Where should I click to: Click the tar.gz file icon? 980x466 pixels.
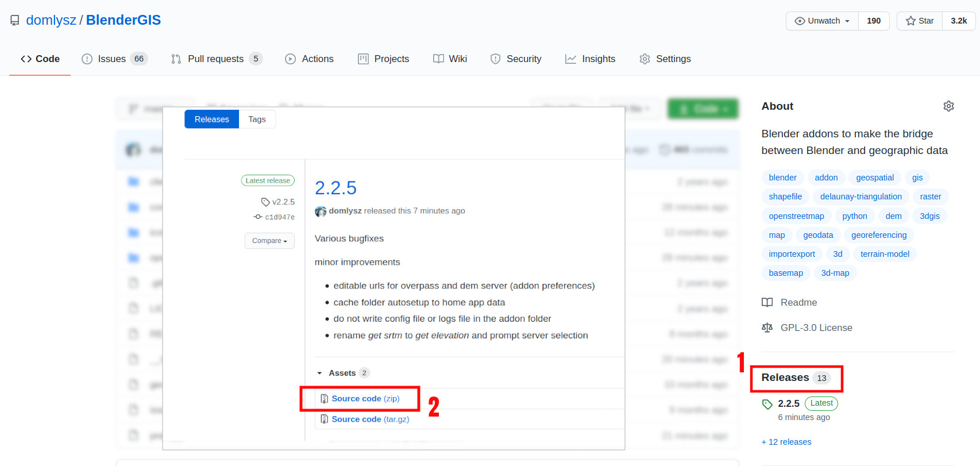pos(324,419)
